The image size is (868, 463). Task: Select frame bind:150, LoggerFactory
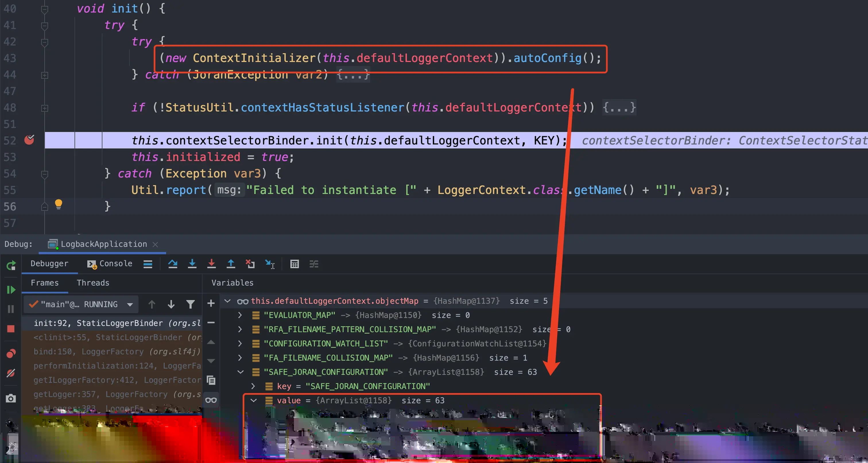(112, 351)
